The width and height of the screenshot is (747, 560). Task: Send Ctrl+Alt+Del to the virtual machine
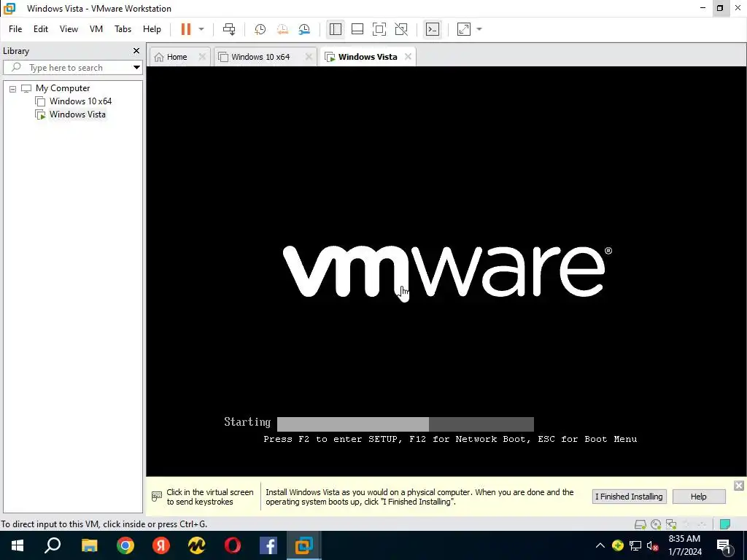[x=229, y=29]
